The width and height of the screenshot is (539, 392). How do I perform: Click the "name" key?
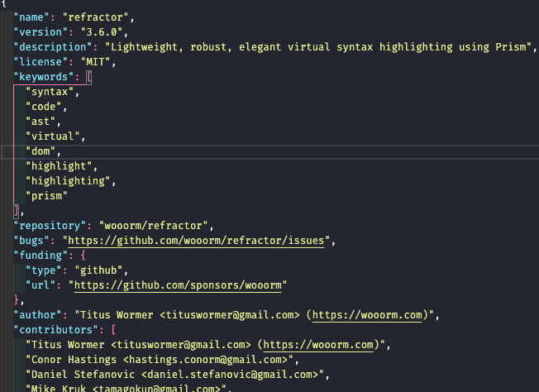coord(31,17)
